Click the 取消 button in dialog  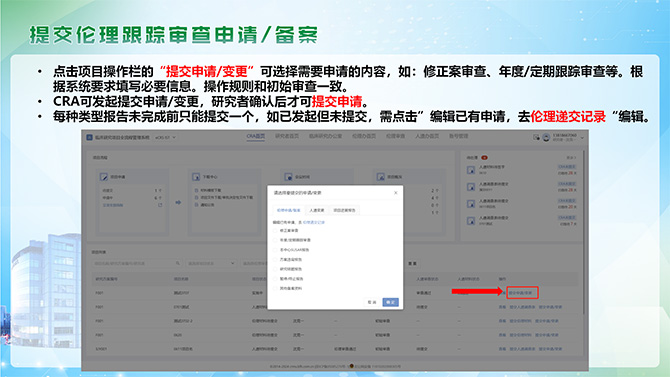(372, 302)
